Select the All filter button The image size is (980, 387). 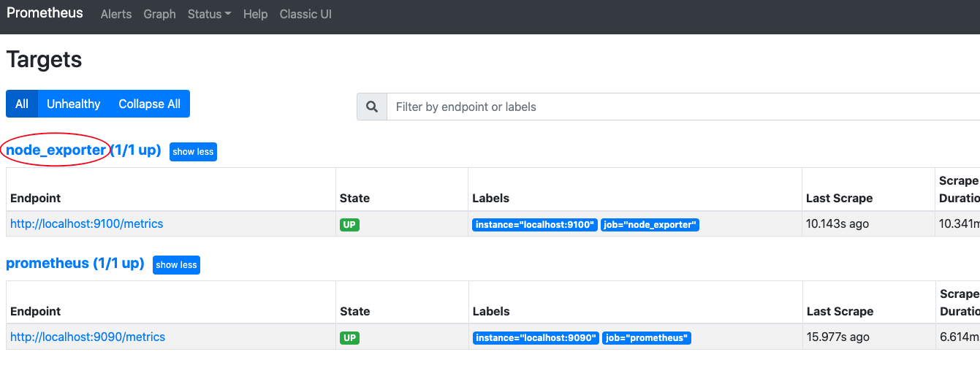pyautogui.click(x=22, y=104)
